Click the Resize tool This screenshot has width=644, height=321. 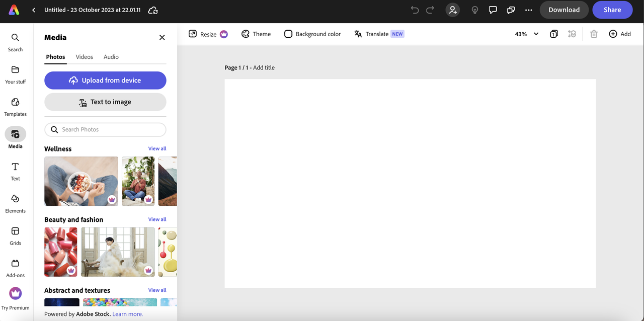(x=208, y=34)
